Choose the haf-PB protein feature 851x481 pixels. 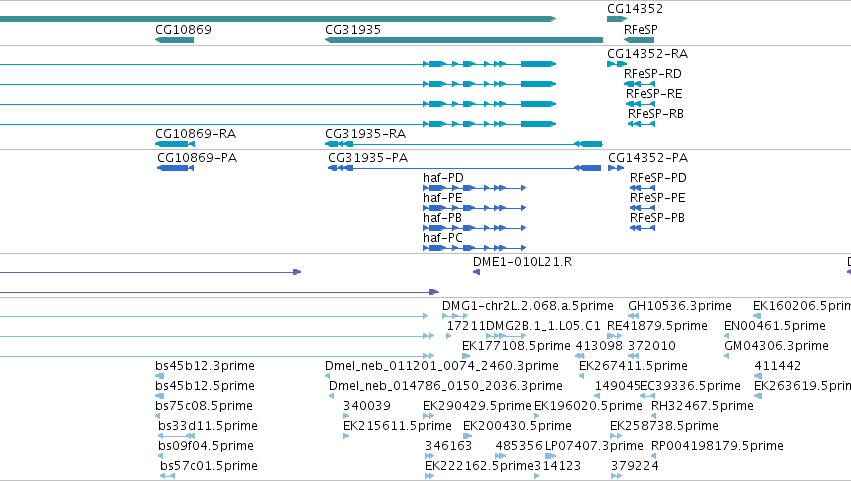(x=474, y=228)
